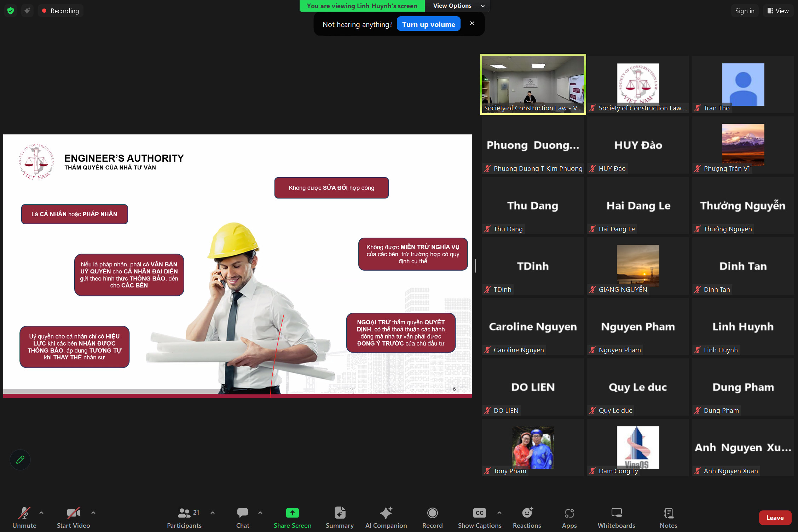This screenshot has height=532, width=798.
Task: Show Captions CC toggle
Action: tap(479, 513)
